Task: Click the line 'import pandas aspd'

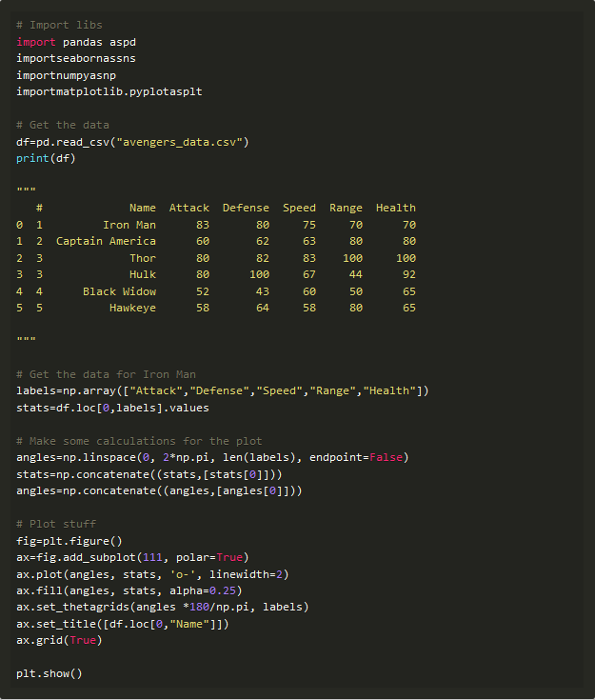Action: [x=76, y=42]
